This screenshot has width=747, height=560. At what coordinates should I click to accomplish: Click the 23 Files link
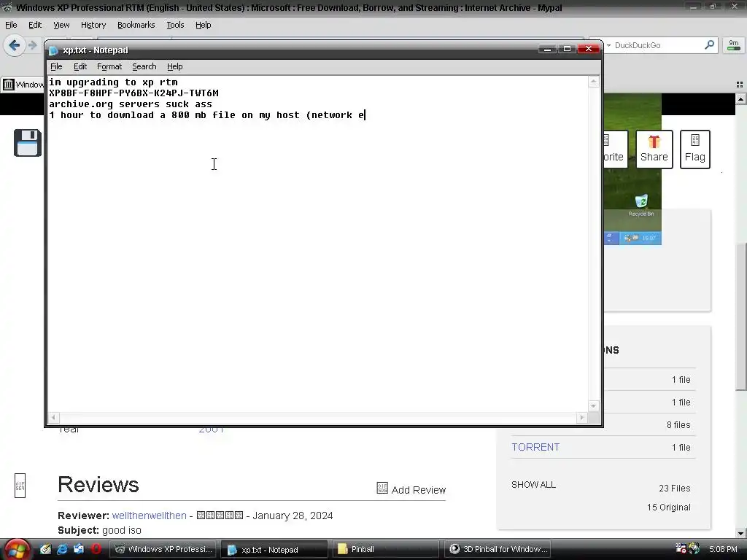click(674, 488)
